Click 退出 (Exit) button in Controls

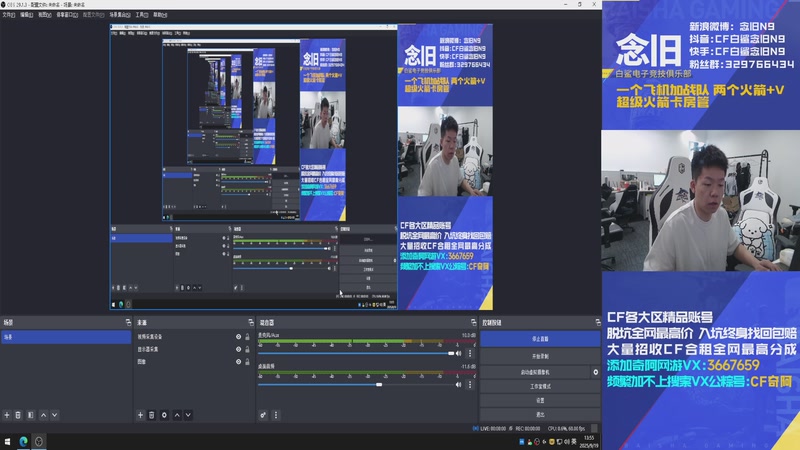[540, 414]
